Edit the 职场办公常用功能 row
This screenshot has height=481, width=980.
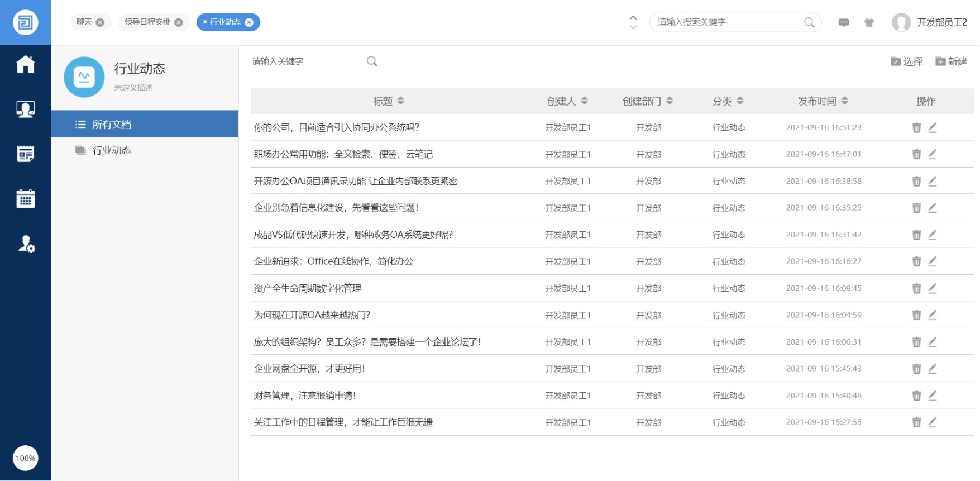(x=933, y=154)
